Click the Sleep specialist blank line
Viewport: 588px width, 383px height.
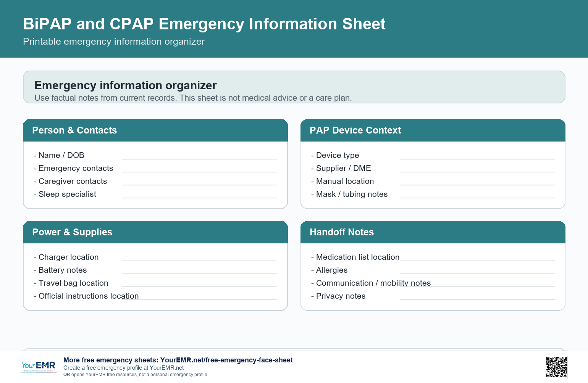click(200, 198)
